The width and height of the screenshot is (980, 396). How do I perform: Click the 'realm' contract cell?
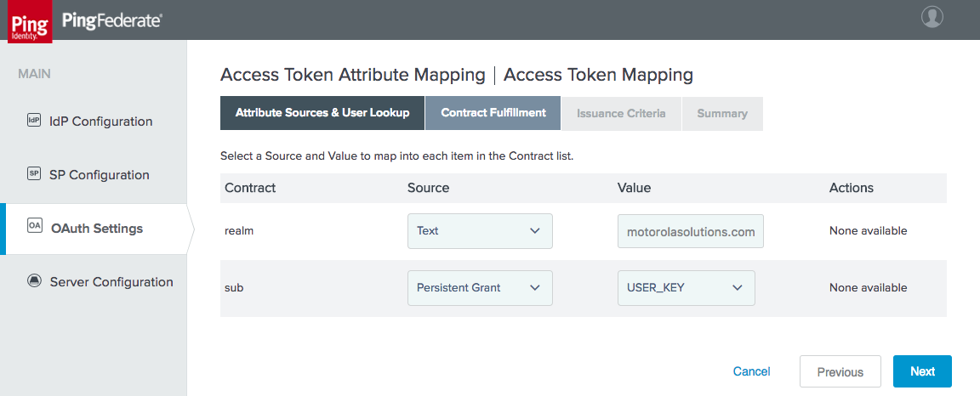pyautogui.click(x=237, y=231)
